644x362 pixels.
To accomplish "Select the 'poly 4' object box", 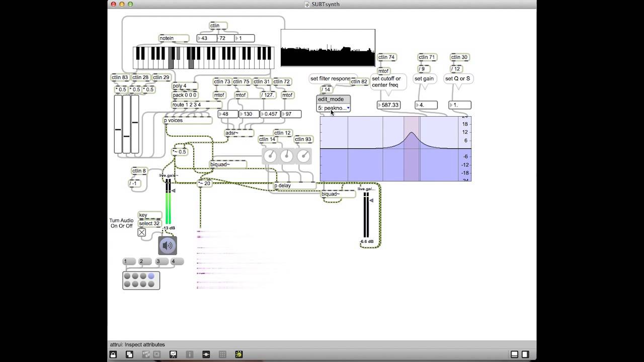I will 185,86.
